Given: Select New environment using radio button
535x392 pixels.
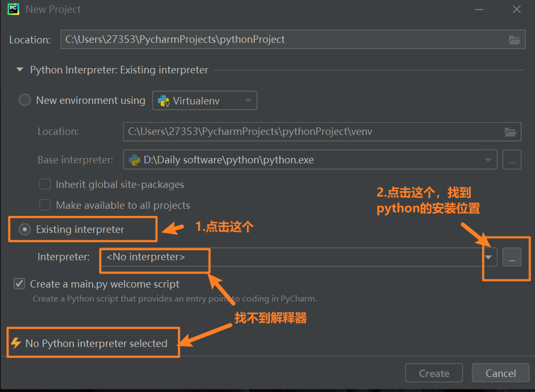Looking at the screenshot, I should point(25,100).
